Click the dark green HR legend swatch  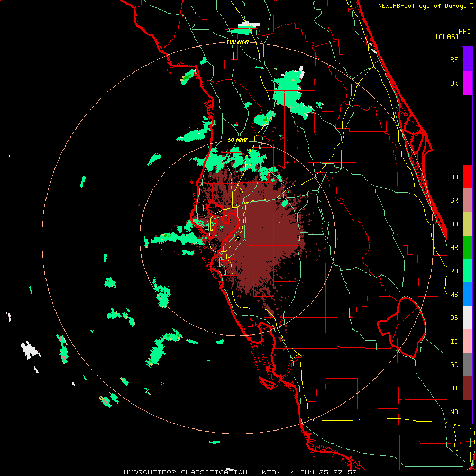click(467, 248)
